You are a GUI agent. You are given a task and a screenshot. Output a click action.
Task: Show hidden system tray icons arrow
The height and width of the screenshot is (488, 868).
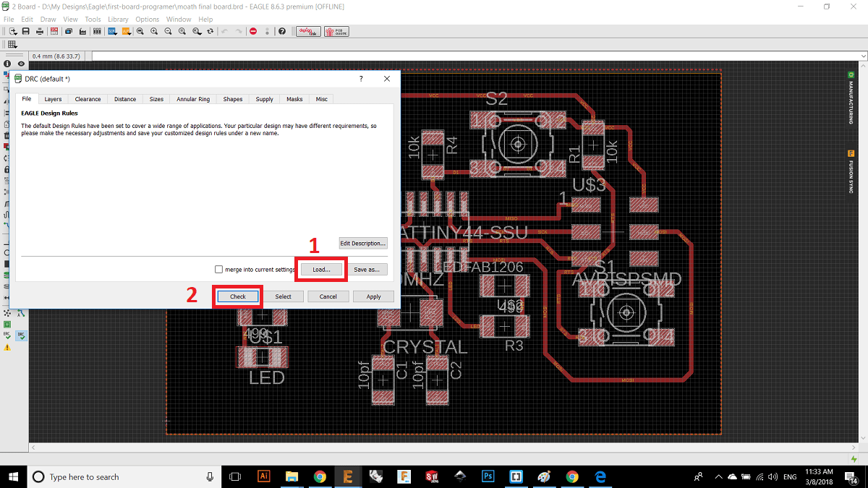(x=718, y=476)
